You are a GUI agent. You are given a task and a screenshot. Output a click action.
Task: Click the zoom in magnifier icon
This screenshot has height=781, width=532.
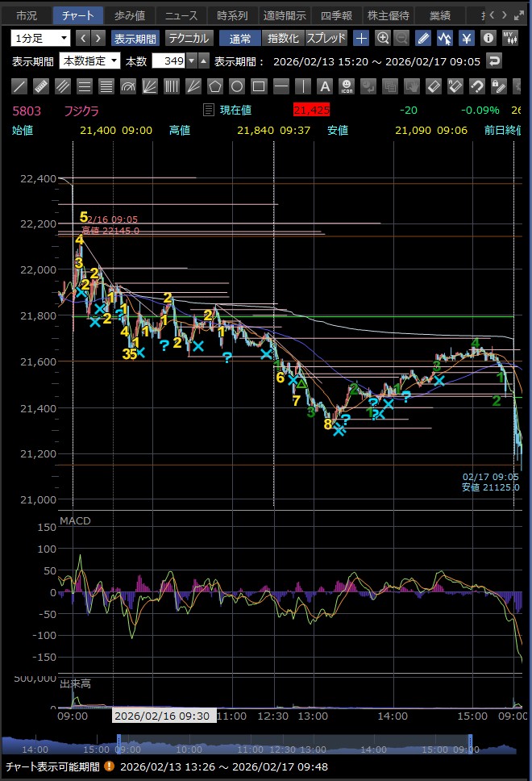(x=383, y=38)
